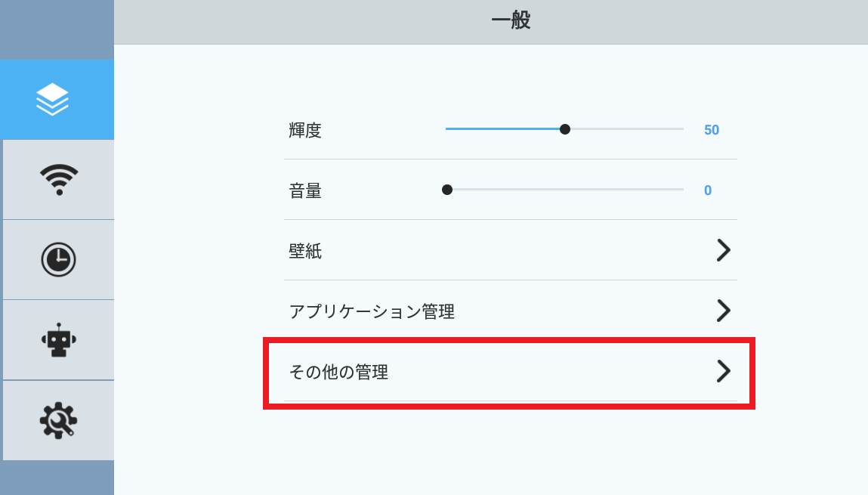Open the 壁紙 wallpaper menu item
Viewport: 868px width, 495px height.
point(511,250)
